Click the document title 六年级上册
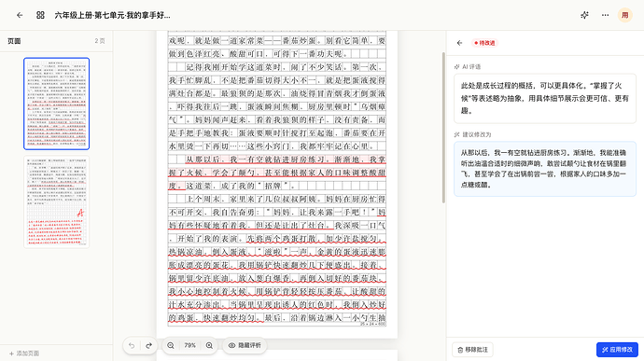The height and width of the screenshot is (361, 644). 112,15
